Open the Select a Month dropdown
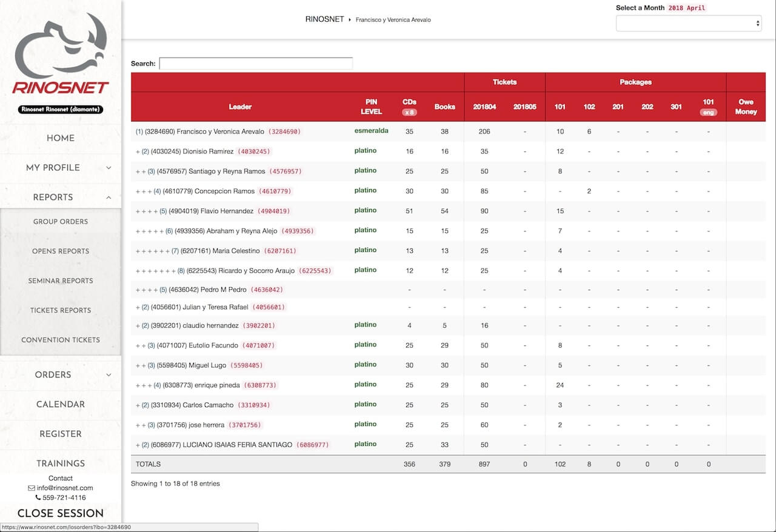This screenshot has height=532, width=776. pyautogui.click(x=689, y=23)
